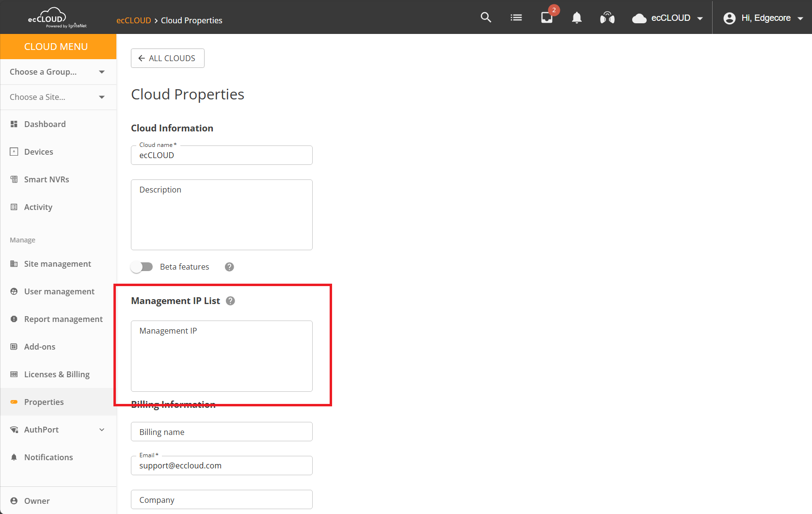This screenshot has height=514, width=812.
Task: Click the Billing name field
Action: coord(222,432)
